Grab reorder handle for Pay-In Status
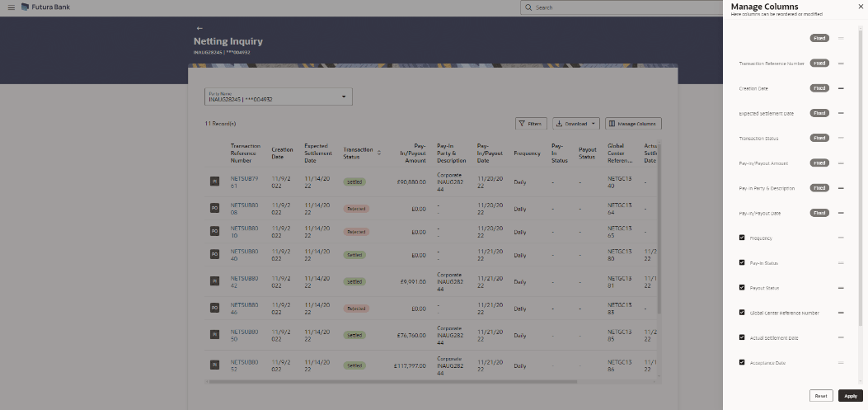 (841, 262)
